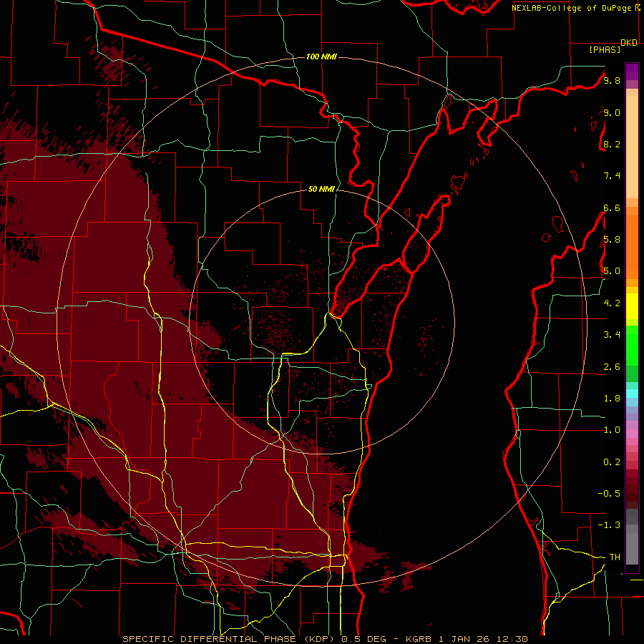Click the 9.8 value on the color scale
Screen dimensions: 644x644
pyautogui.click(x=612, y=80)
